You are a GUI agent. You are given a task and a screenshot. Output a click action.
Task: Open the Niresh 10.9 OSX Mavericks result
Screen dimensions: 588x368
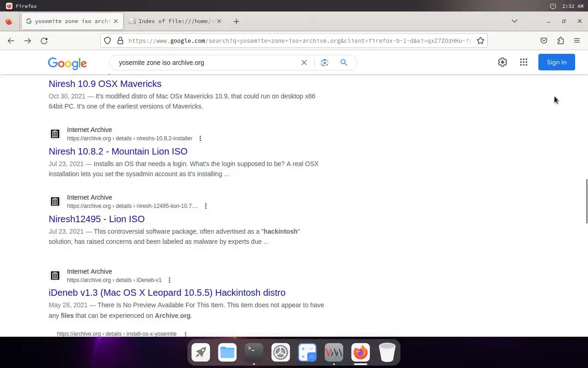pyautogui.click(x=105, y=84)
